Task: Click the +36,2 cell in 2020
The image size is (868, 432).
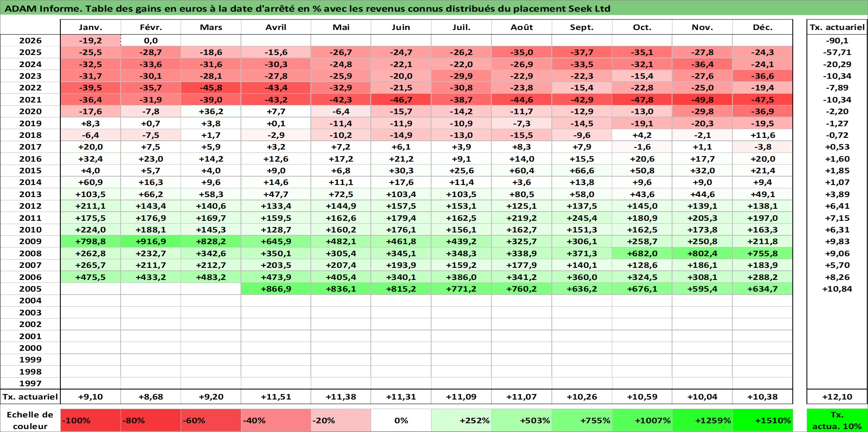Action: click(x=211, y=111)
